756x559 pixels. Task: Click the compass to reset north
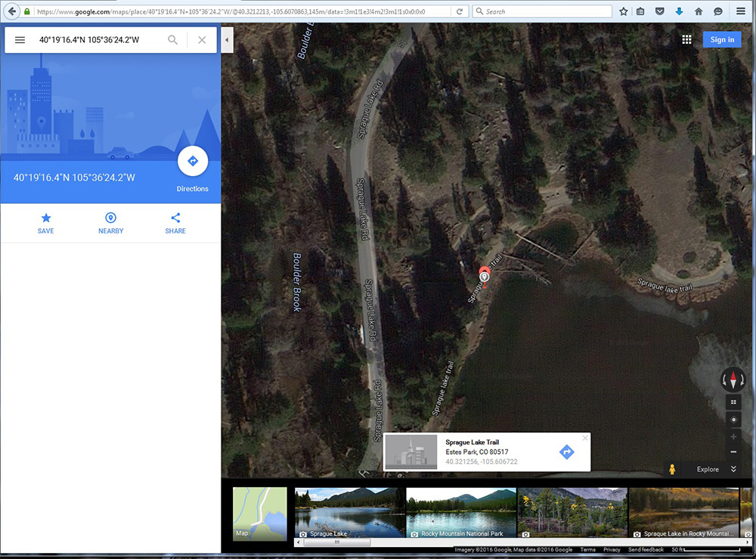(733, 380)
